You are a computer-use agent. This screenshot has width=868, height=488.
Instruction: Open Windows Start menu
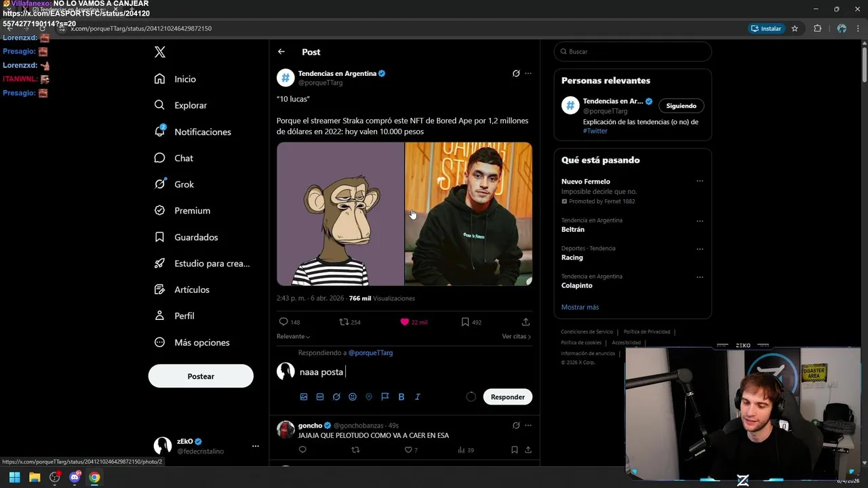(x=14, y=477)
